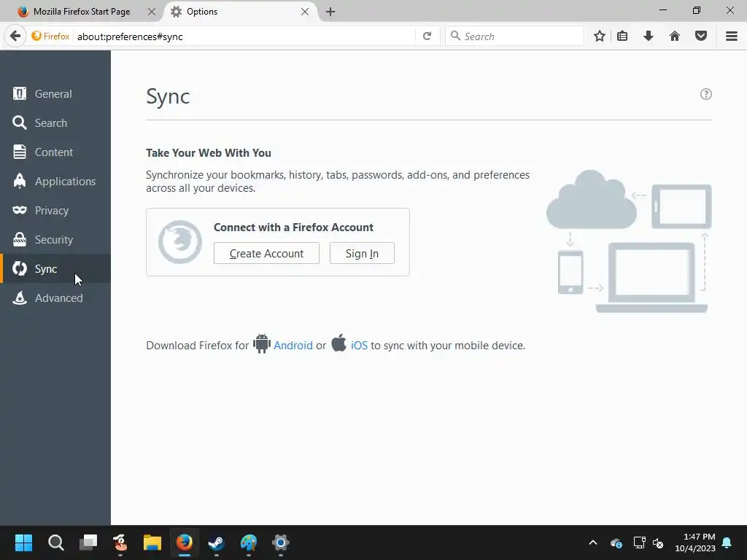This screenshot has height=560, width=747.
Task: Open the notification bell in system tray
Action: coord(727,542)
